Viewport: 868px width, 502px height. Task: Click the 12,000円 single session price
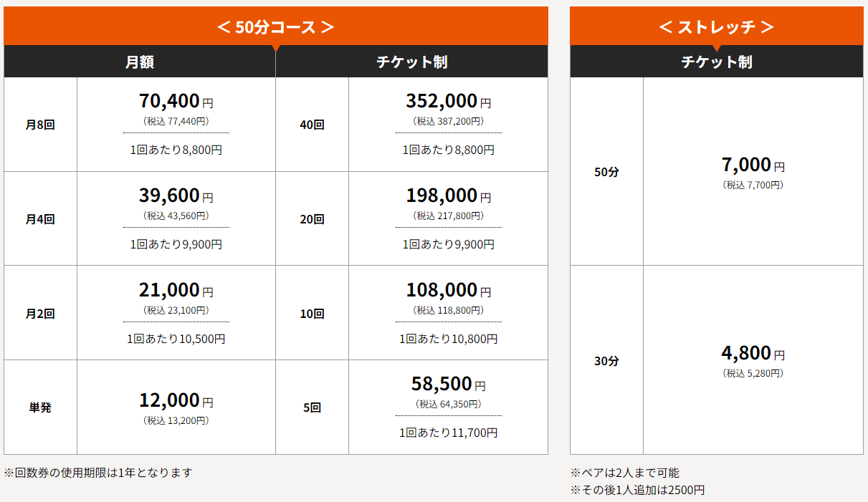coord(176,400)
